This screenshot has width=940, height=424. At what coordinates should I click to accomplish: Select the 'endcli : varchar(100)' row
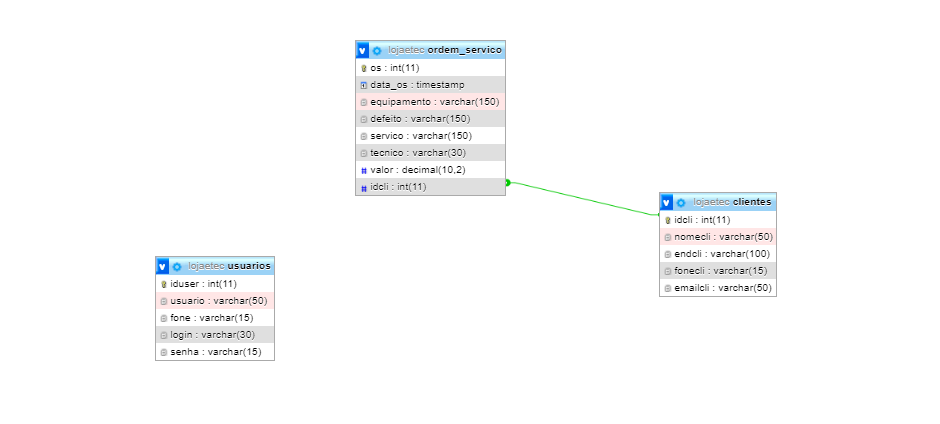(718, 254)
